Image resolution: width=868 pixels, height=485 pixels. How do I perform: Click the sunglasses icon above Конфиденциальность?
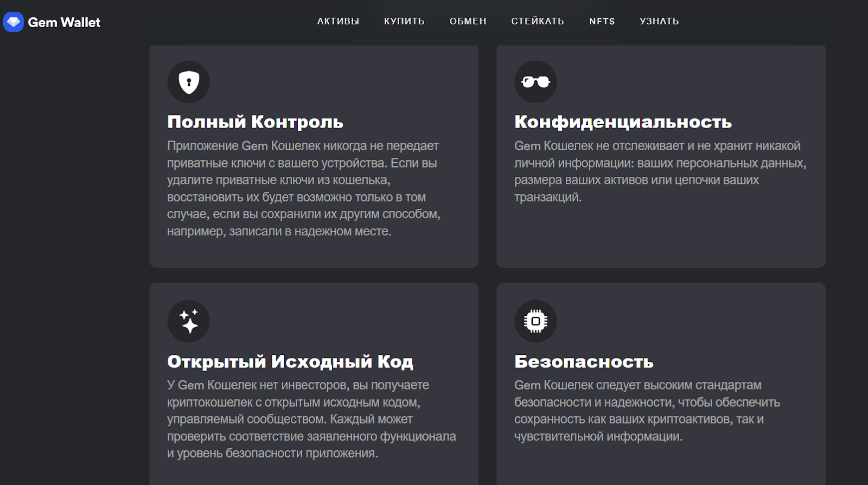point(535,82)
